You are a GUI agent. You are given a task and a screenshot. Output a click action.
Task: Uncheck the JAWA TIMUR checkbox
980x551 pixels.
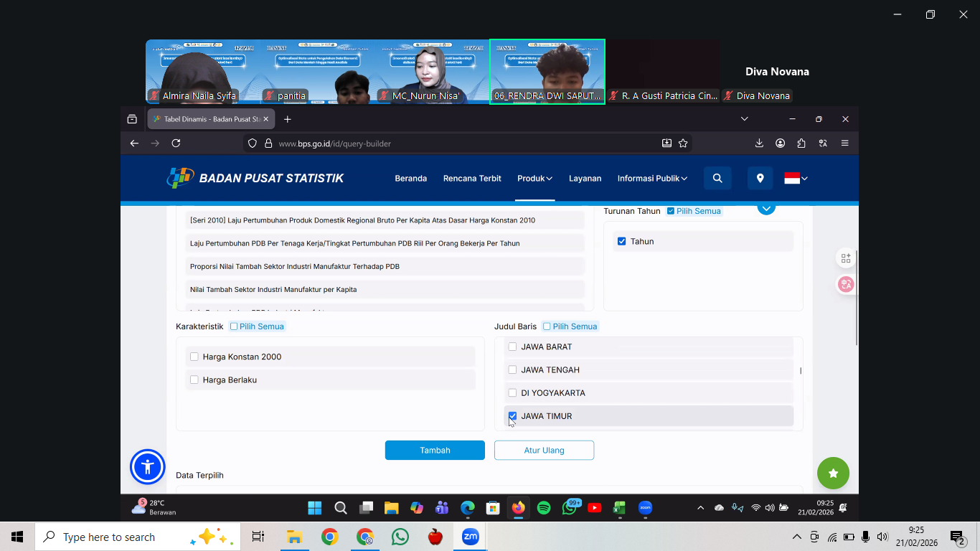[x=512, y=416]
